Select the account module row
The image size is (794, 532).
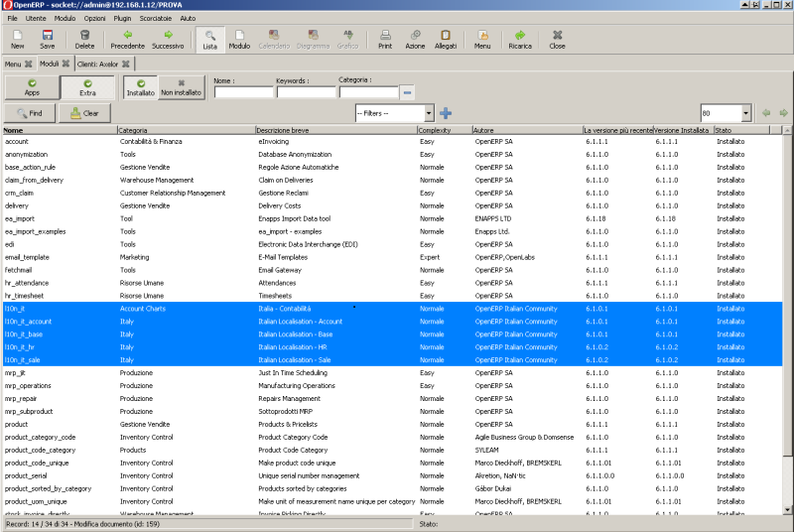point(392,142)
